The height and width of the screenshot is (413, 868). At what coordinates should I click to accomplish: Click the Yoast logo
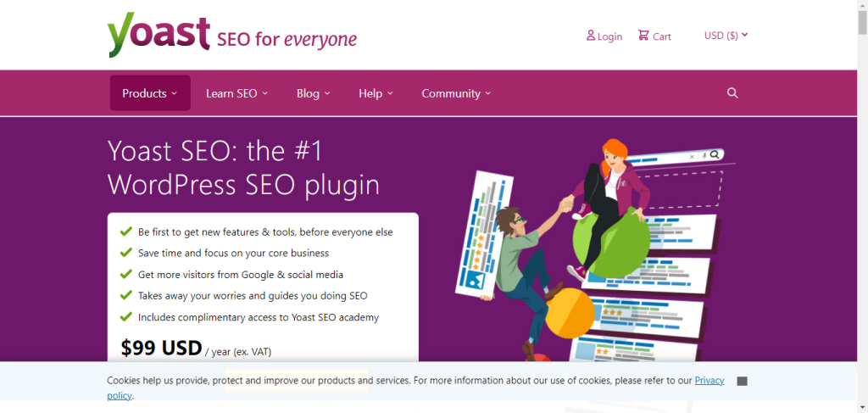pos(159,35)
